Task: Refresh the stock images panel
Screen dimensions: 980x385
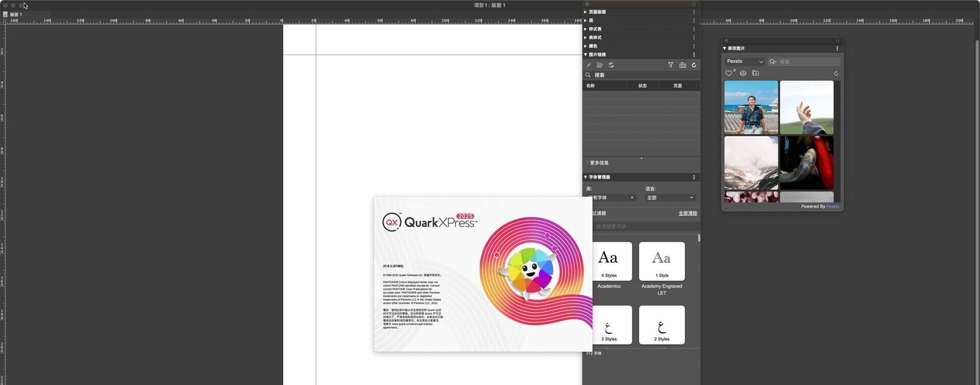Action: (x=836, y=73)
